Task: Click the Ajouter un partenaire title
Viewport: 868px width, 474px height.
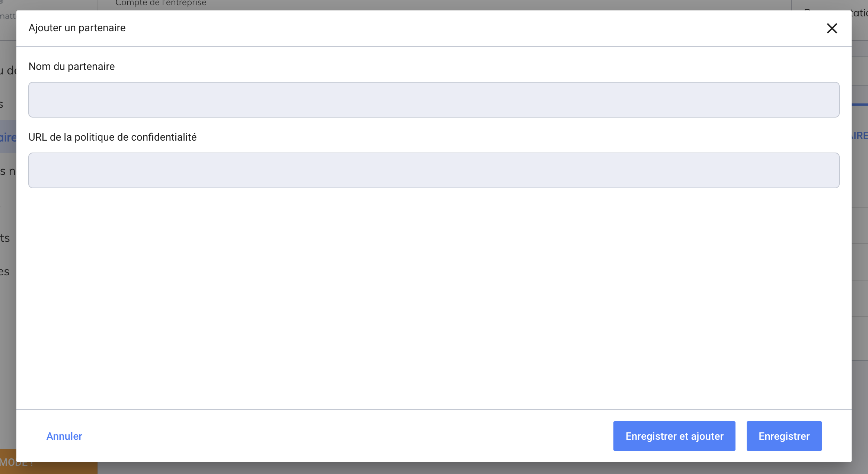Action: point(77,28)
